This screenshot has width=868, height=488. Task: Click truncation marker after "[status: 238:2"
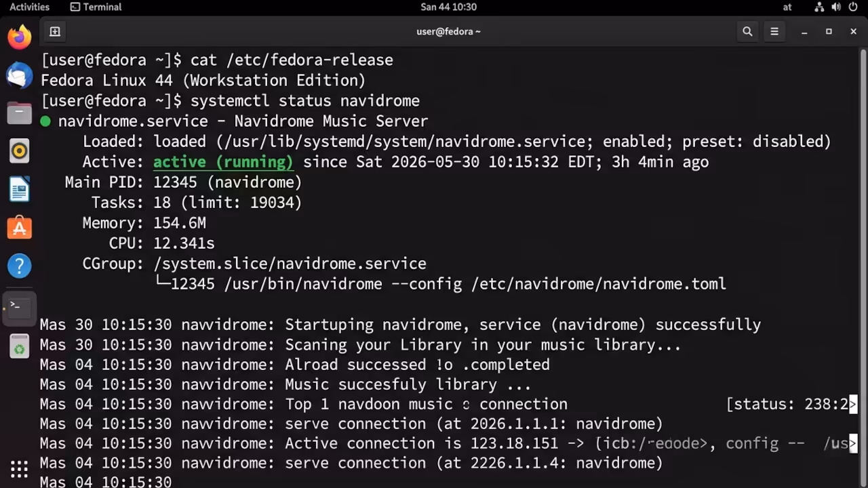tap(853, 405)
